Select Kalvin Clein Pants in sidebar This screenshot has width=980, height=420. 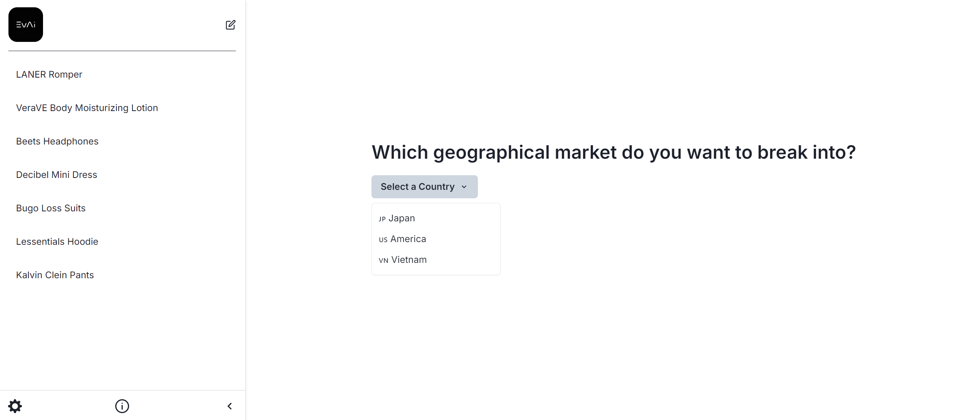pos(55,275)
